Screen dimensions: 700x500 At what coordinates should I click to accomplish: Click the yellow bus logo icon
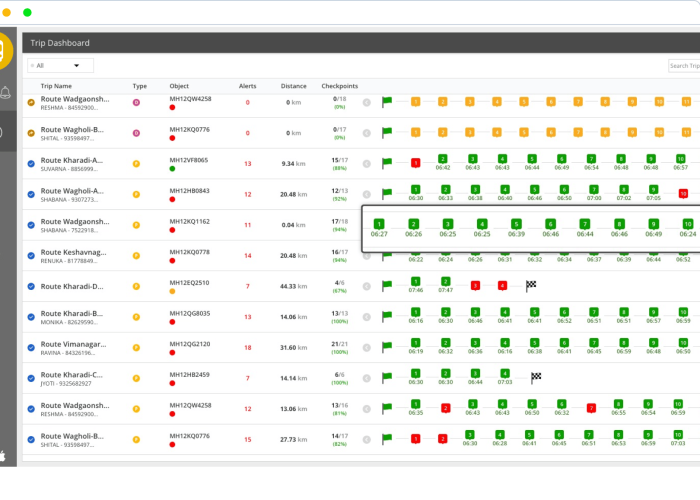coord(5,50)
